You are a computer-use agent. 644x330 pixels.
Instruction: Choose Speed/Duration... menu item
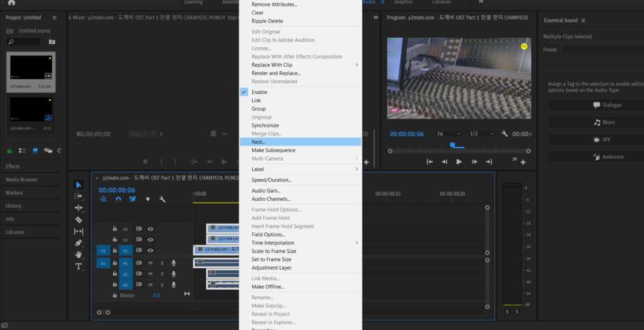(301, 180)
